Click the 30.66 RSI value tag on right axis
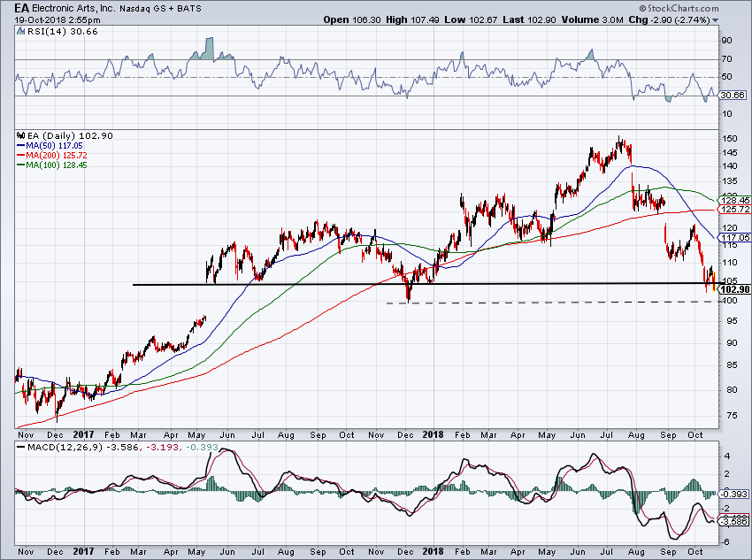This screenshot has width=752, height=560. click(x=733, y=95)
